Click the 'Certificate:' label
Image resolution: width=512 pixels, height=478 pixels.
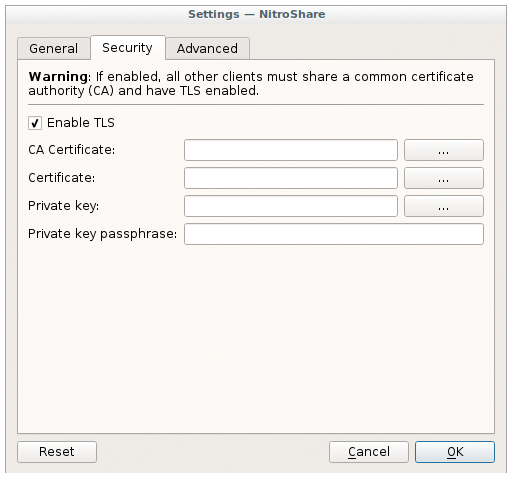(x=62, y=178)
